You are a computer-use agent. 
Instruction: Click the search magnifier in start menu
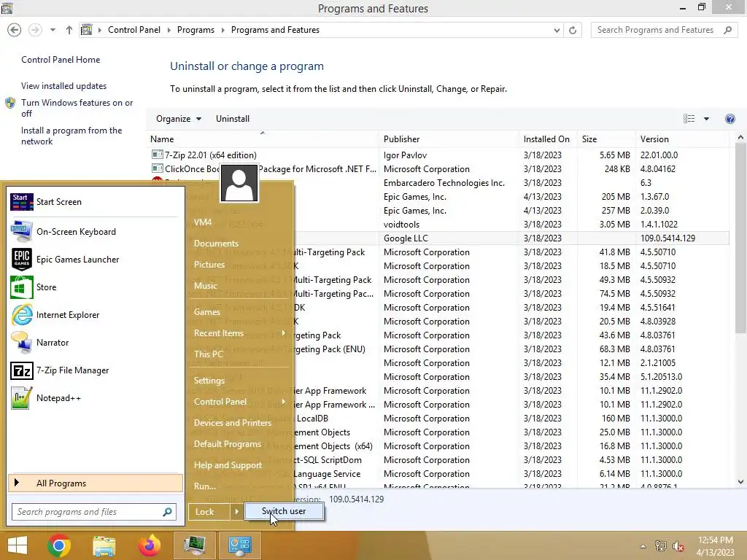(x=167, y=512)
